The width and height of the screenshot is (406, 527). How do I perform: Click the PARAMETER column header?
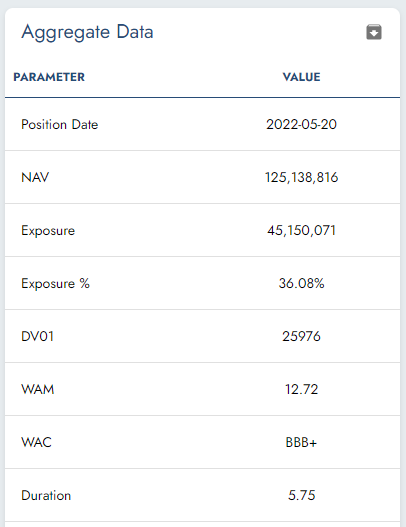49,77
